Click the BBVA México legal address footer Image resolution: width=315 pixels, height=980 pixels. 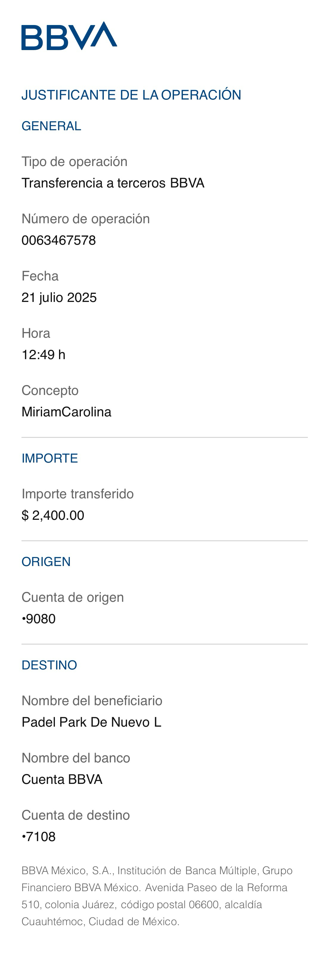[157, 896]
